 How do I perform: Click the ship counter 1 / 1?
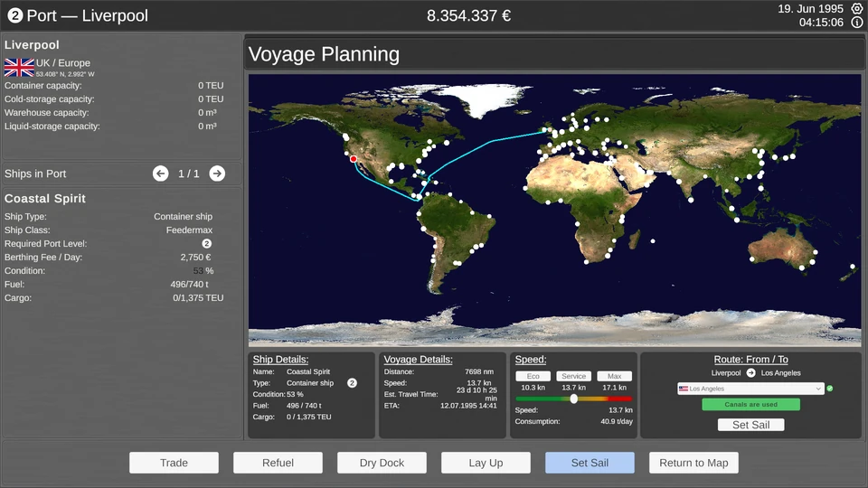188,174
